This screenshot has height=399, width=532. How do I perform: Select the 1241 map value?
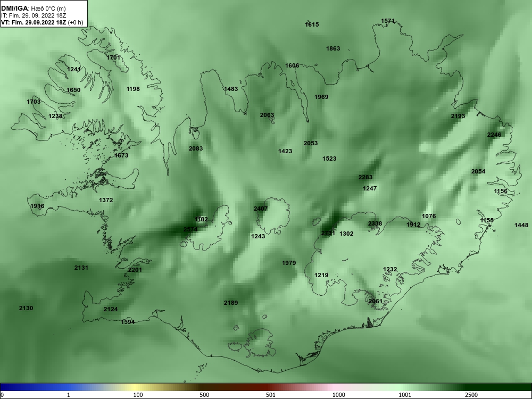[74, 69]
